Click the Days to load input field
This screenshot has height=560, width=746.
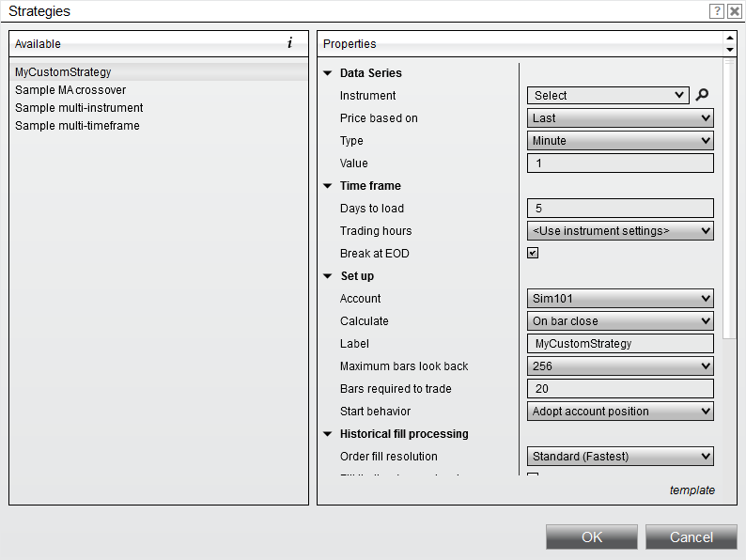coord(620,209)
